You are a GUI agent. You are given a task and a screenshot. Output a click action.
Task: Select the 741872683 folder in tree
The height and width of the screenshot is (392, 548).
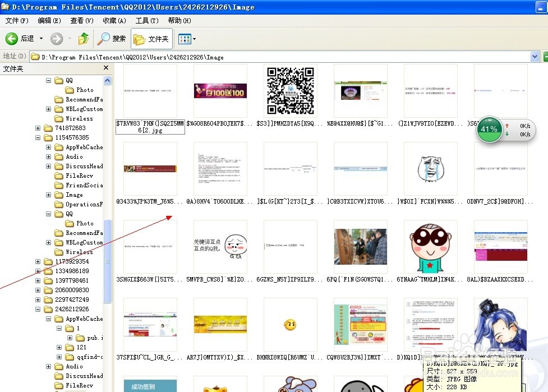[70, 128]
